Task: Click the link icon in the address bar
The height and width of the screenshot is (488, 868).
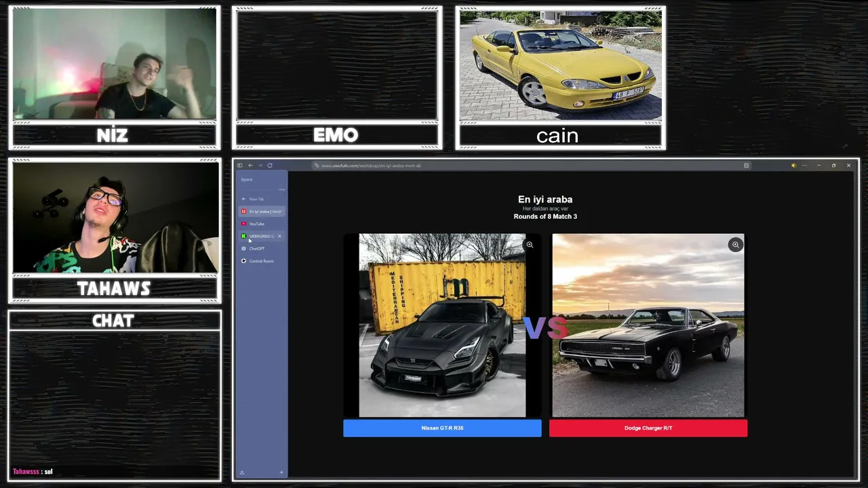Action: pyautogui.click(x=317, y=165)
